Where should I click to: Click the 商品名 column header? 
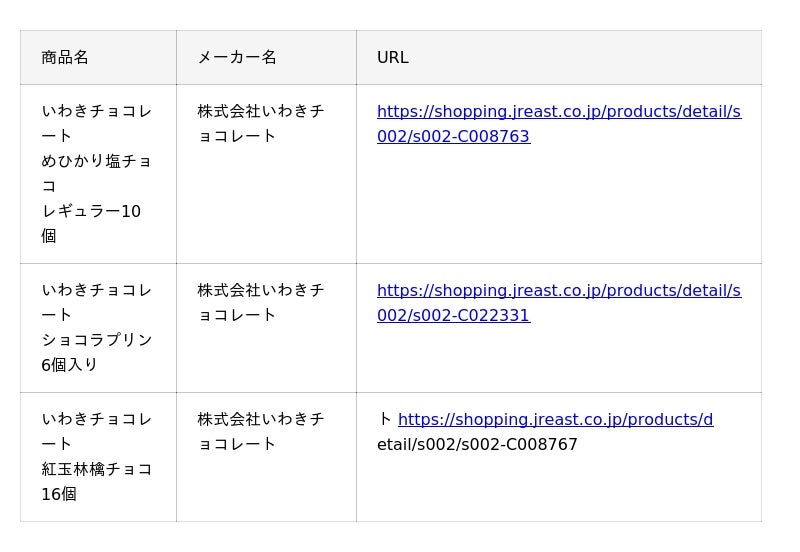(x=65, y=58)
